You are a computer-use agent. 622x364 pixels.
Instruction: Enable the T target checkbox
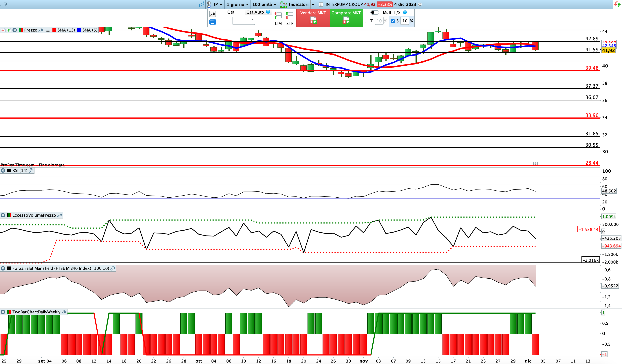[367, 21]
